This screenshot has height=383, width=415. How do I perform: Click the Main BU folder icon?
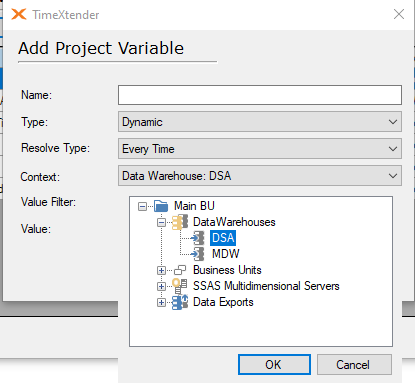[x=161, y=206]
